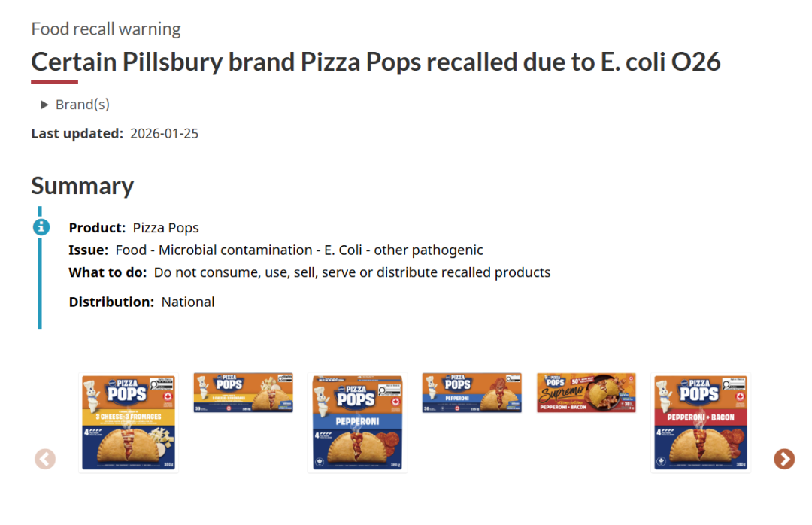This screenshot has height=525, width=812.
Task: Open the tall red Pepperoni + Bacon image
Action: (x=700, y=423)
